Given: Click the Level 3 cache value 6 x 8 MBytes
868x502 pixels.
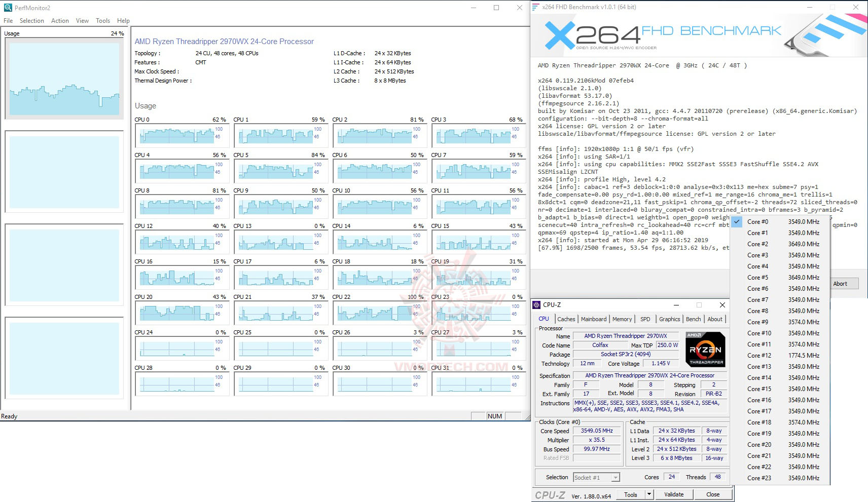Looking at the screenshot, I should (676, 458).
